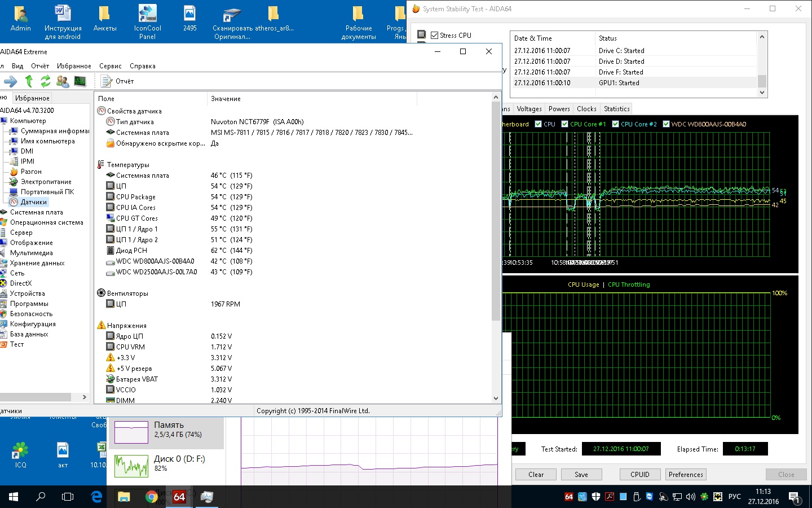Select DMI tree item

pyautogui.click(x=27, y=151)
